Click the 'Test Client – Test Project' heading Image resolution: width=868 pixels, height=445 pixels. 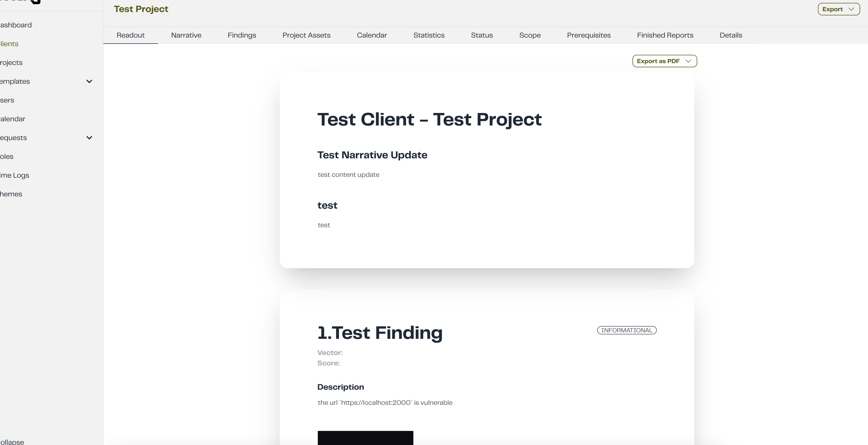(x=429, y=119)
